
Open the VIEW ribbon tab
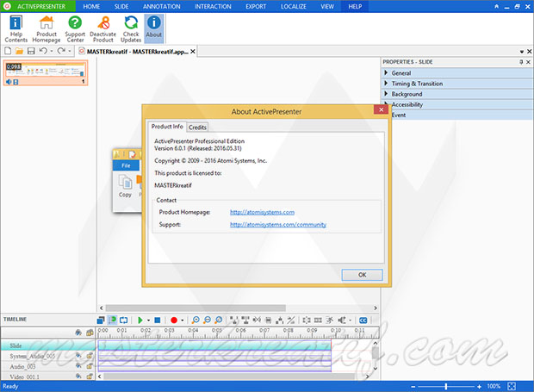pos(327,7)
